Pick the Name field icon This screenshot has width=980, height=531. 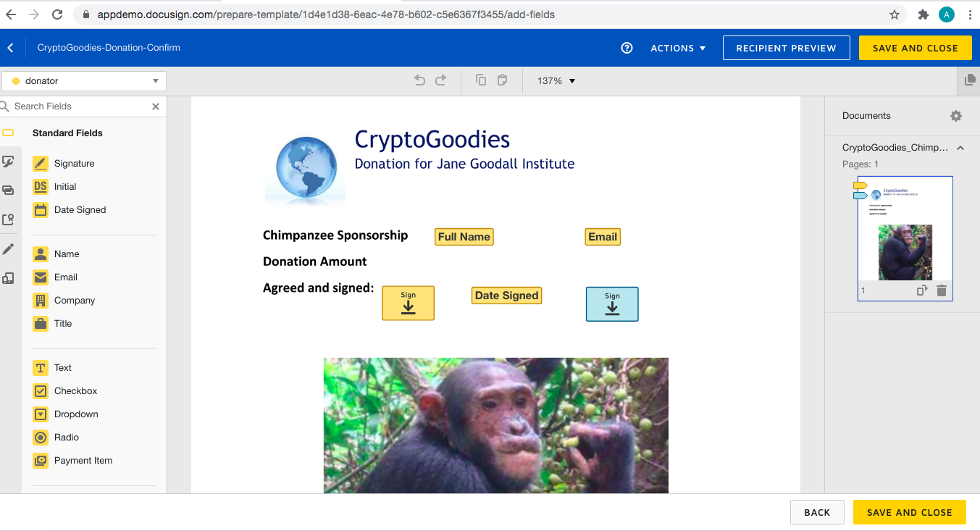41,254
